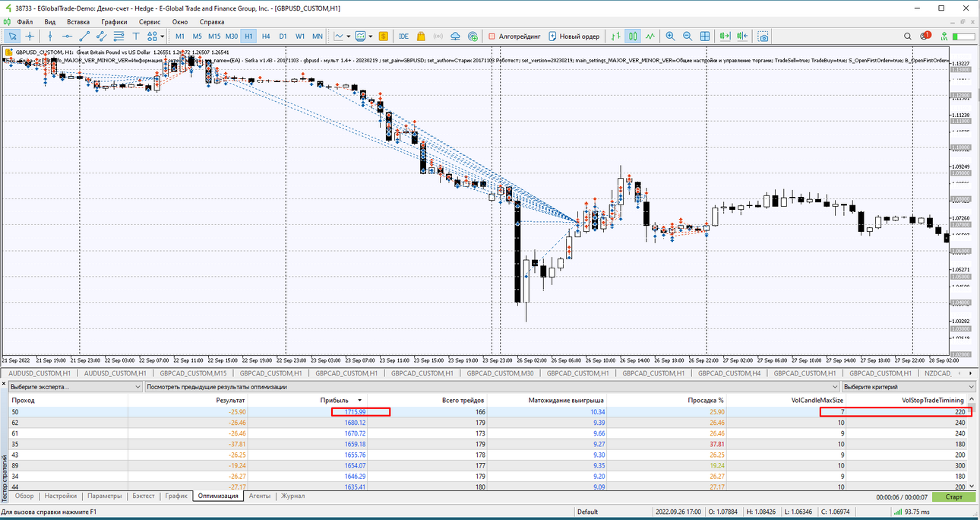Viewport: 980px width, 520px height.
Task: Pick the horizontal line drawing tool
Action: pyautogui.click(x=67, y=36)
